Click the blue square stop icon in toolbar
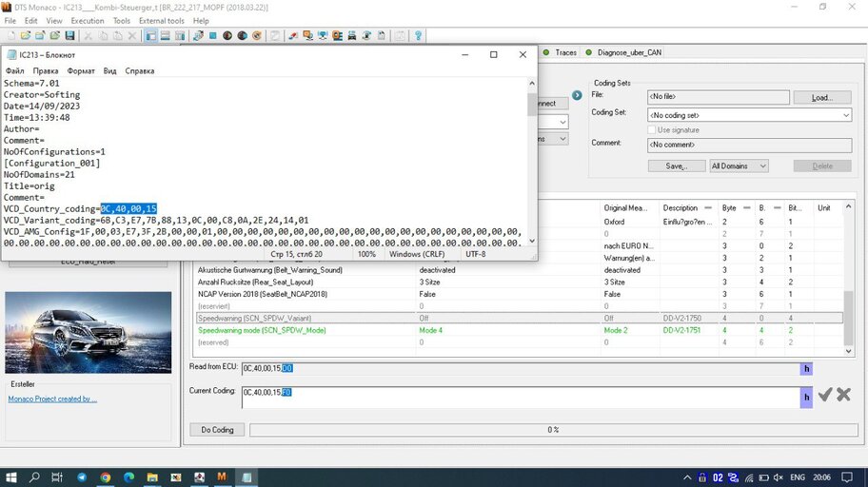This screenshot has width=868, height=487. [212, 35]
